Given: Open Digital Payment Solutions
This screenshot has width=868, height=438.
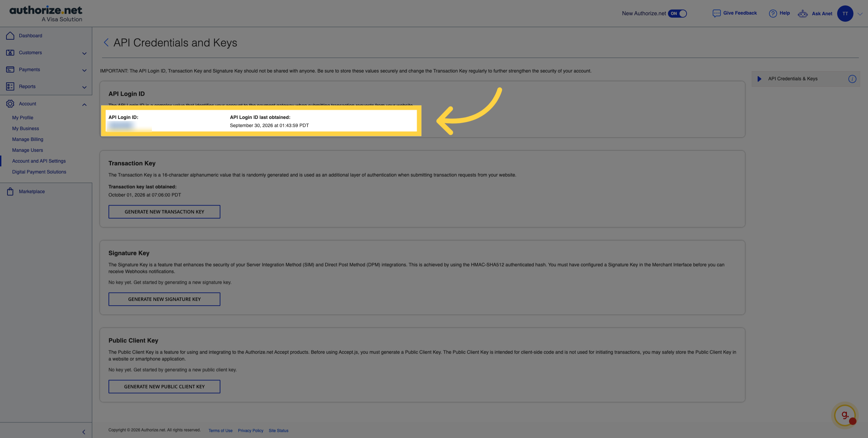Looking at the screenshot, I should [39, 172].
